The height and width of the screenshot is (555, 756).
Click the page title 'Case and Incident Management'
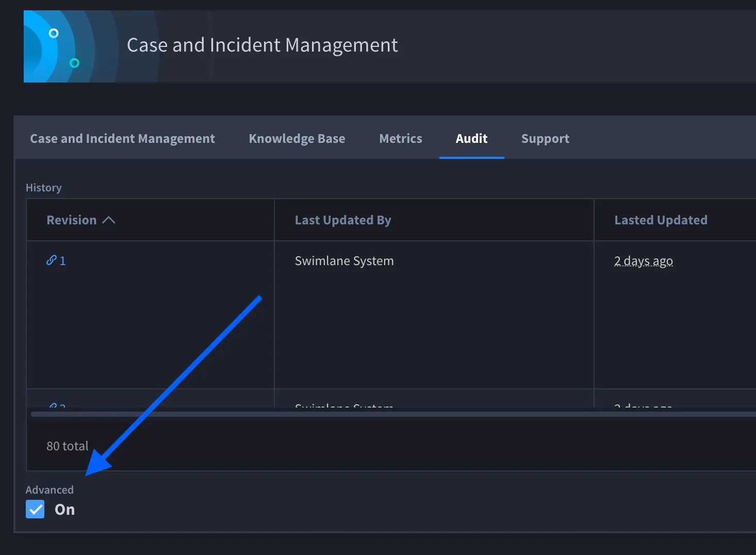(x=262, y=45)
